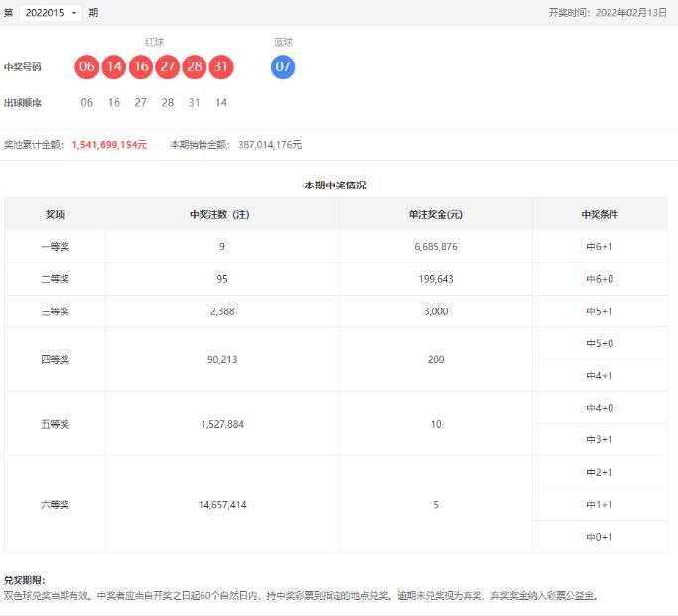Image resolution: width=678 pixels, height=616 pixels.
Task: Click second prize winner count 95
Action: [x=222, y=279]
